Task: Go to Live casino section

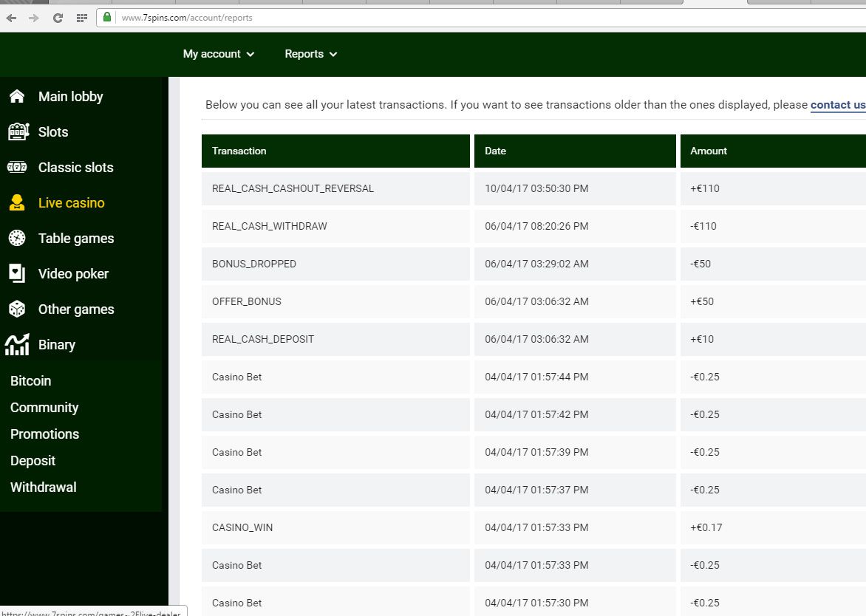Action: coord(71,202)
